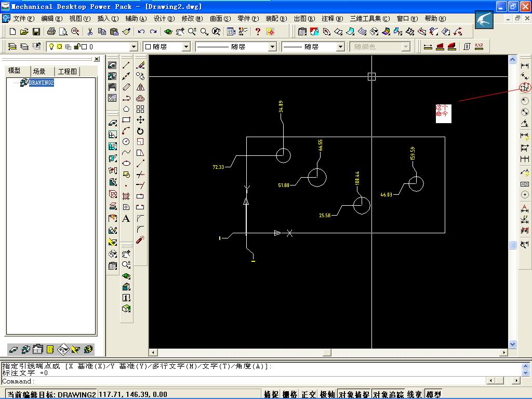Screen dimensions: 532x399
Task: Select the Rotate modify tool
Action: coord(140,131)
